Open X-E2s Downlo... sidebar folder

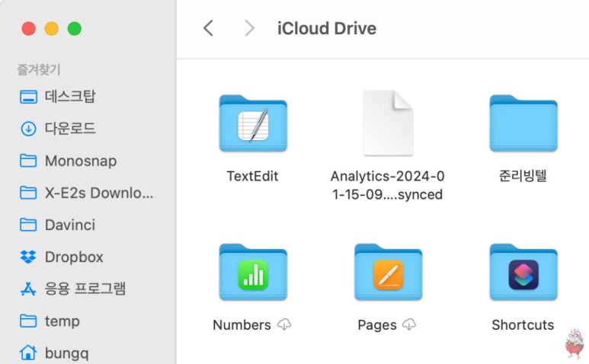(x=86, y=193)
